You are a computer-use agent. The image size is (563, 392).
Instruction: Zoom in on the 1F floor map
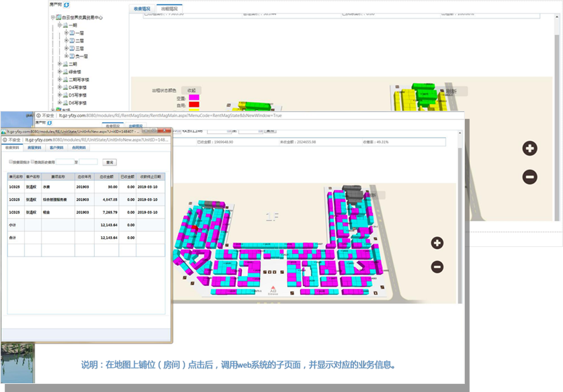(x=437, y=243)
